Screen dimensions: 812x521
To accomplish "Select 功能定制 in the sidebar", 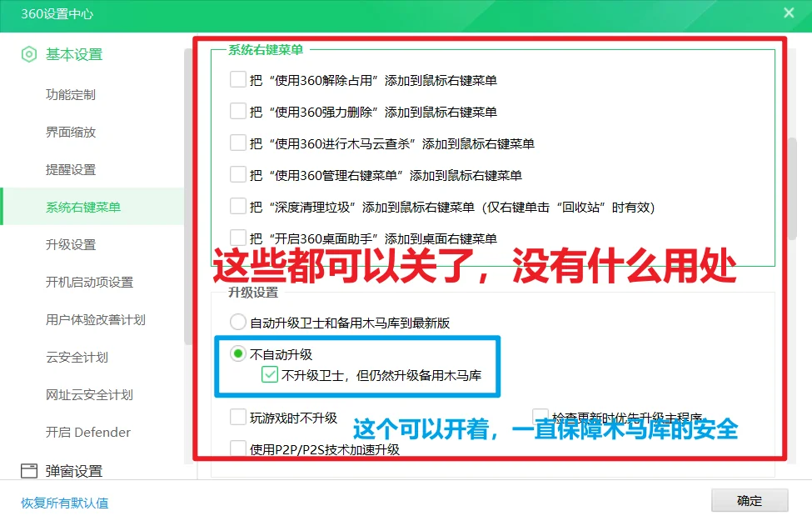I will 71,95.
